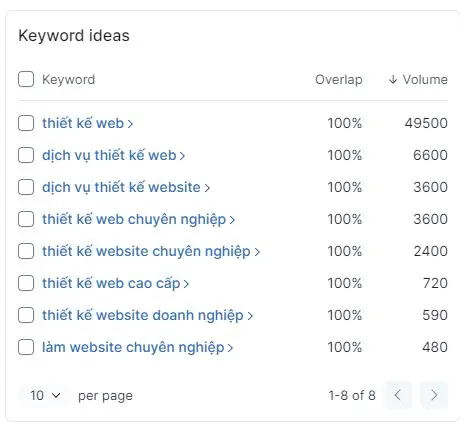
Task: Open 'làm website chuyên nghiệp' keyword link
Action: [137, 347]
